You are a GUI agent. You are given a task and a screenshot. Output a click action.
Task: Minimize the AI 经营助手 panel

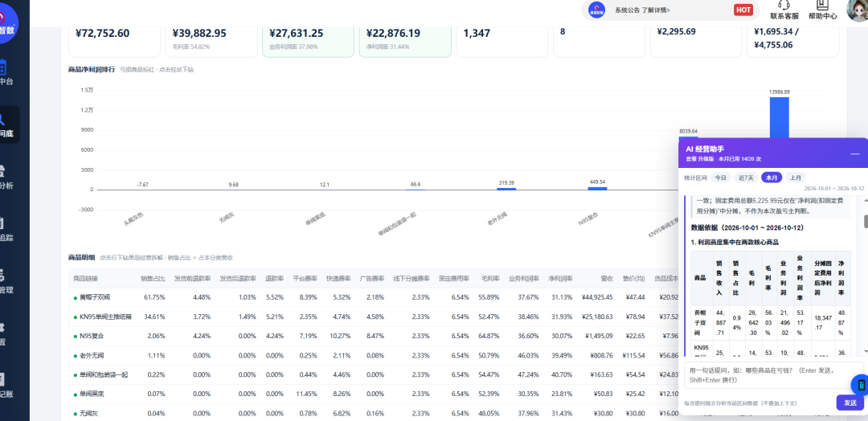click(x=854, y=153)
